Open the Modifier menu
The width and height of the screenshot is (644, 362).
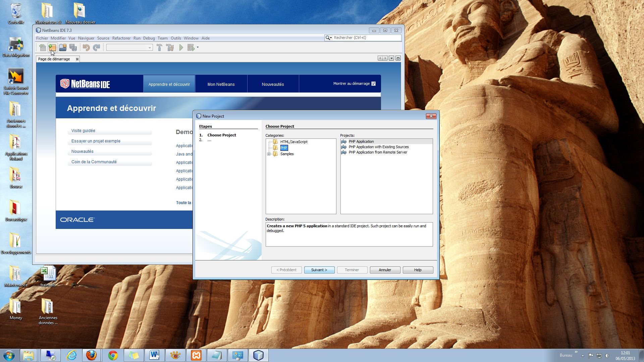point(58,38)
